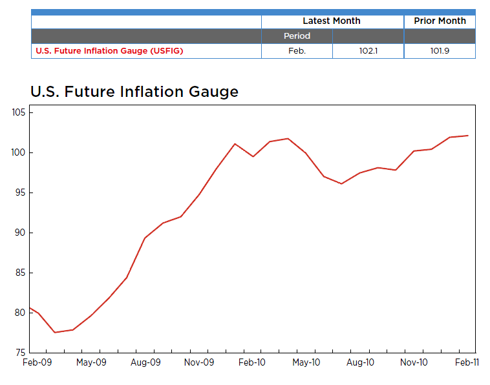The image size is (490, 385).
Task: Click the 105 y-axis label
Action: click(19, 113)
